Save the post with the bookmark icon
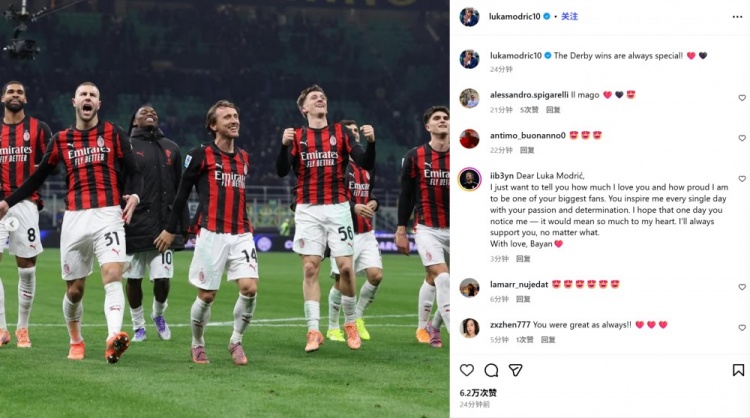The image size is (750, 418). (x=738, y=370)
